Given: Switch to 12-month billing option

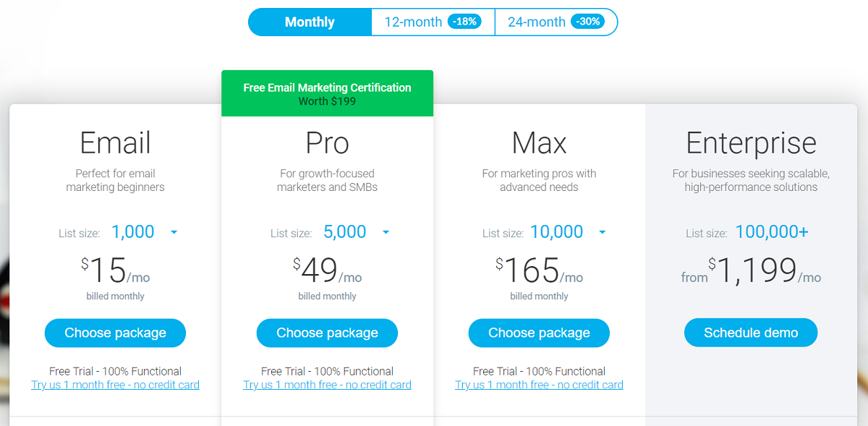Looking at the screenshot, I should [413, 22].
